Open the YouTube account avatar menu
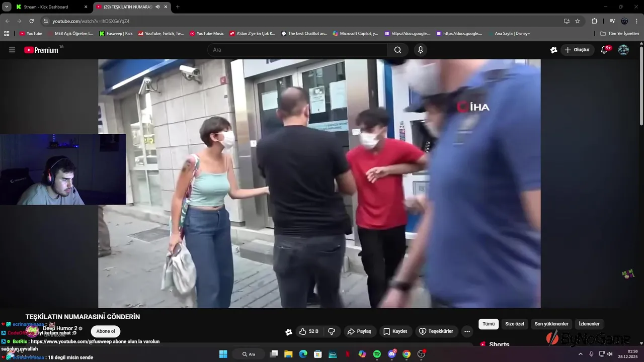 click(623, 50)
